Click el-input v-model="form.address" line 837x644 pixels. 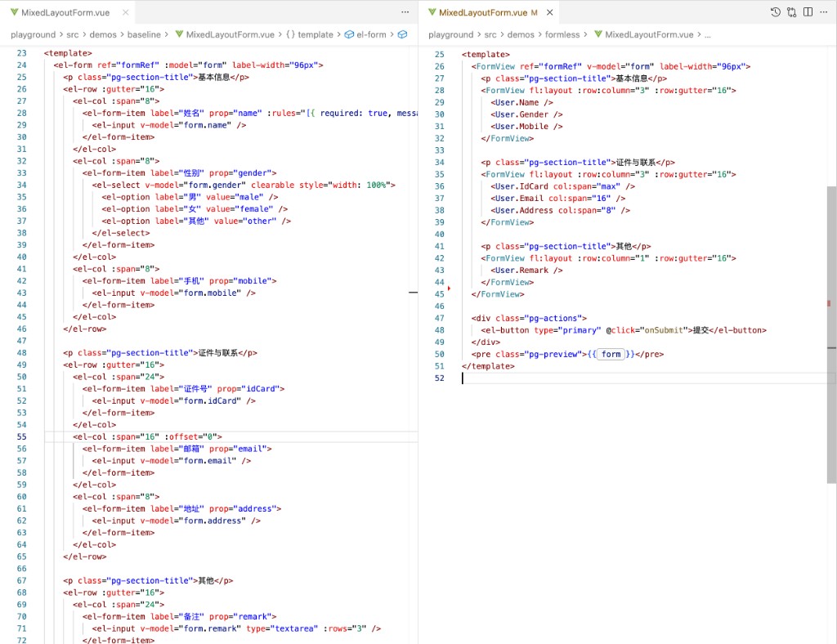tap(177, 521)
